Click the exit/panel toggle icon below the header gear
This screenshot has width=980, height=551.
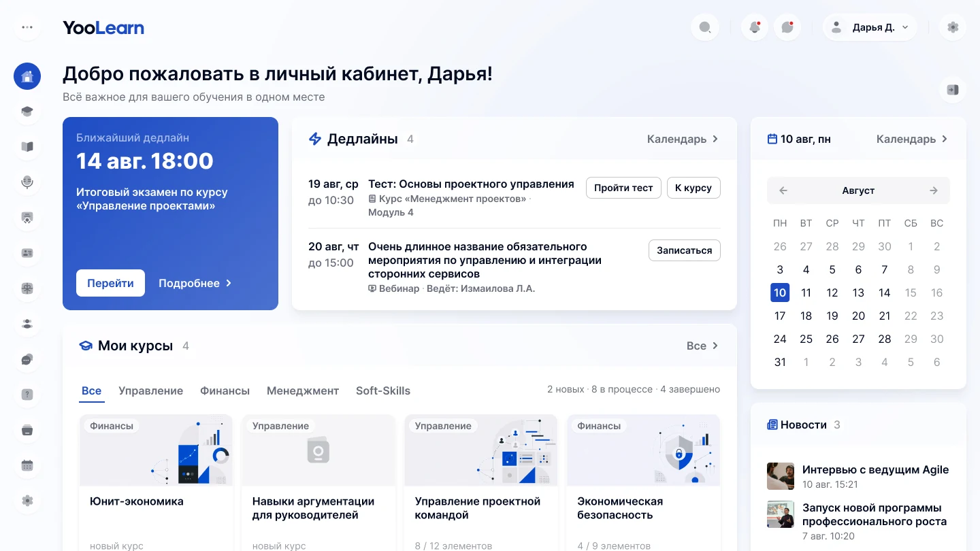coord(953,90)
